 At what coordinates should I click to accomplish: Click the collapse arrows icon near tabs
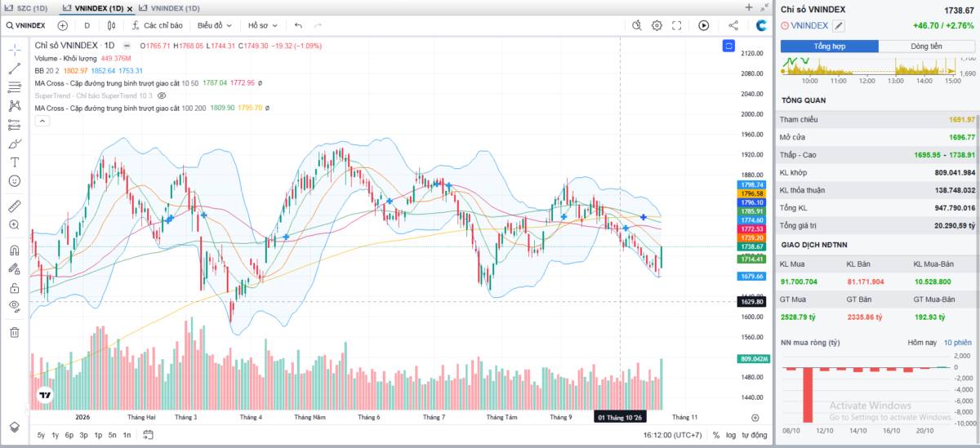point(764,7)
